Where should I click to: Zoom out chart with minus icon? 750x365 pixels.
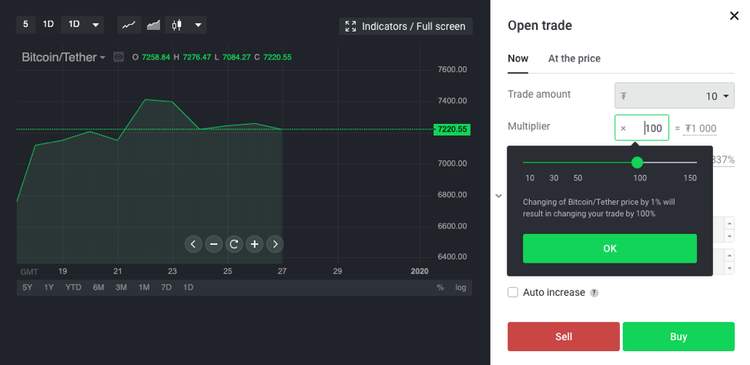[x=214, y=244]
